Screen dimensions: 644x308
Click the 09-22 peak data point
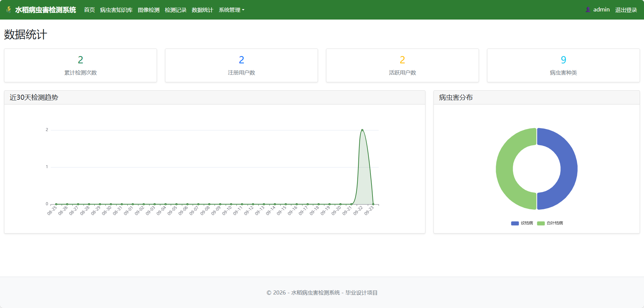[x=362, y=130]
